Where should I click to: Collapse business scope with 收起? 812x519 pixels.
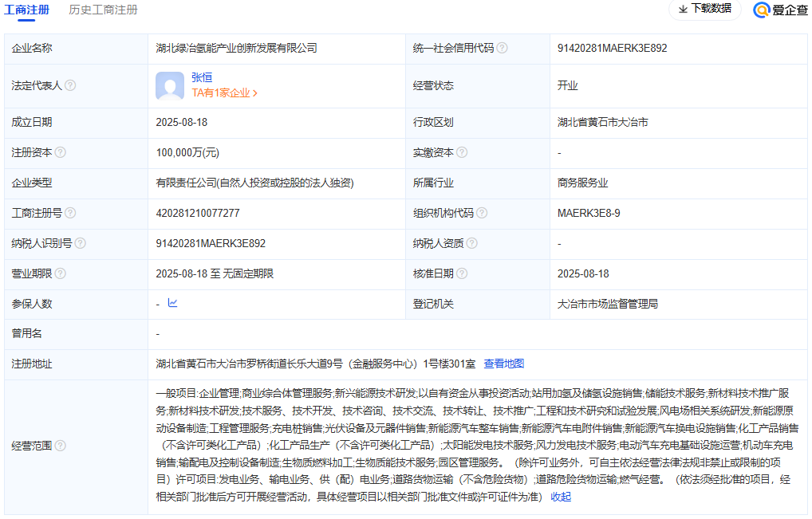[x=561, y=497]
